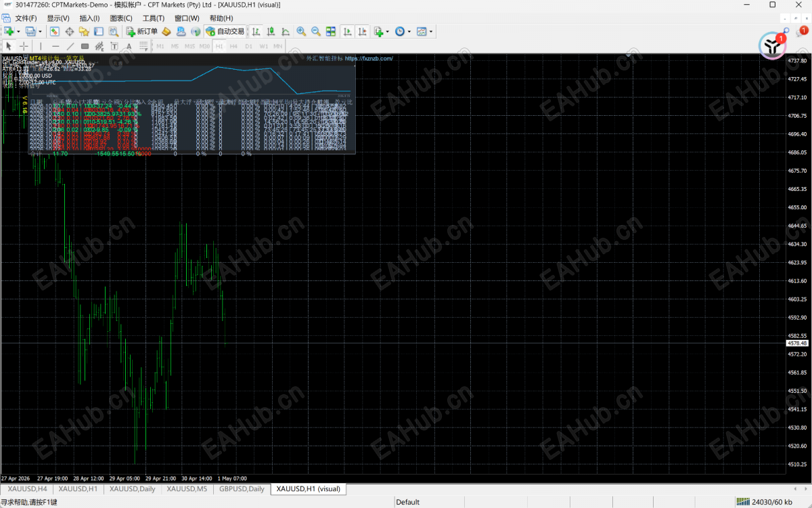Pick the vertical line drawing tool
This screenshot has width=812, height=508.
click(41, 46)
